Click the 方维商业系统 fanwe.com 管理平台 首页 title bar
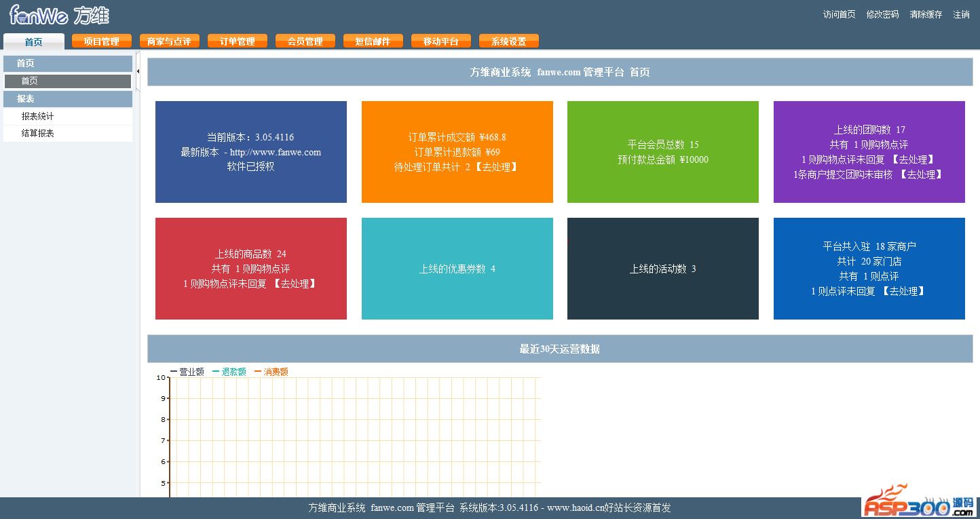This screenshot has width=980, height=519. [x=560, y=72]
